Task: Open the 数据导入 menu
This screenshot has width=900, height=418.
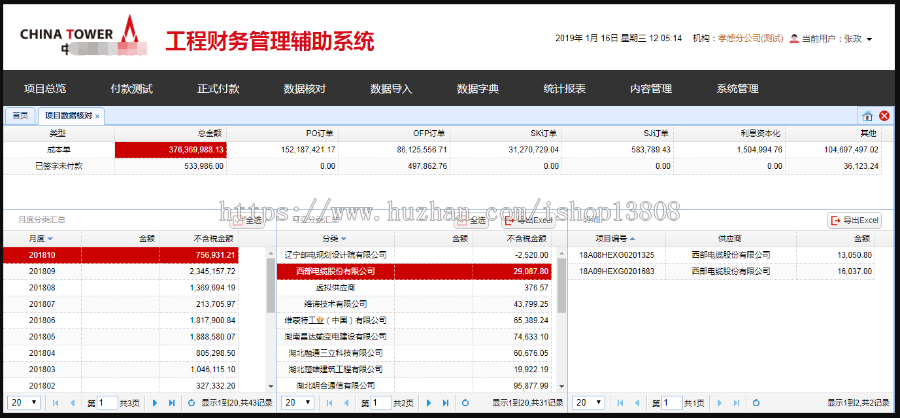Action: click(391, 89)
